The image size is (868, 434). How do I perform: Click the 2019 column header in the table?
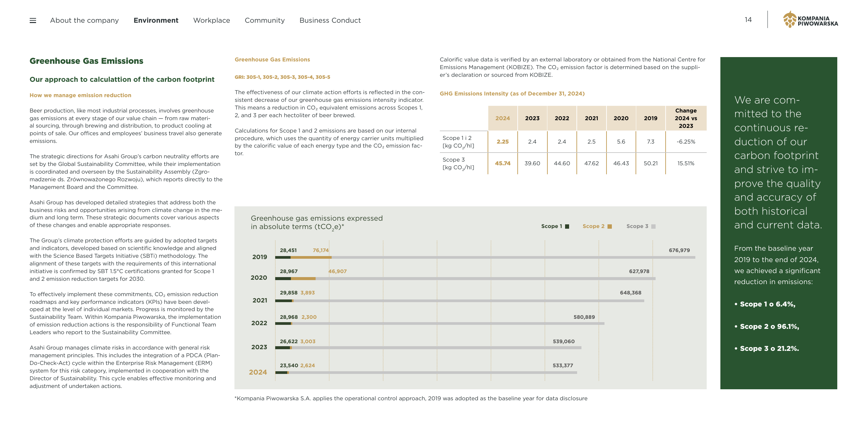point(650,118)
